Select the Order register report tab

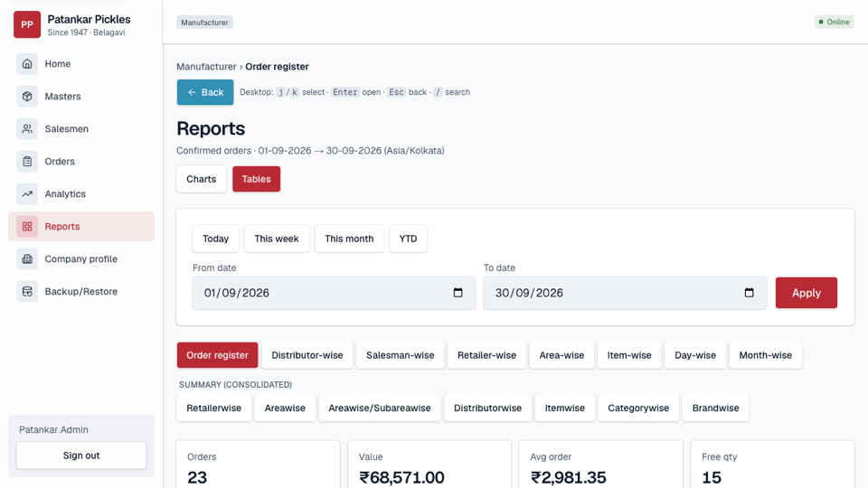coord(218,355)
